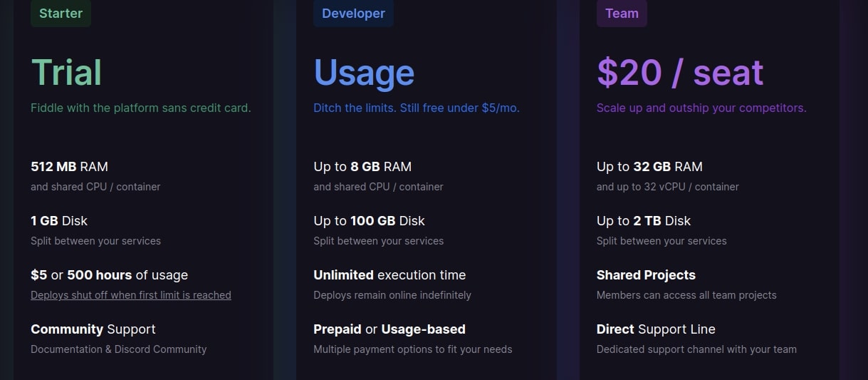Click the 'Up to 2 TB Disk' line
The image size is (868, 380).
[644, 221]
